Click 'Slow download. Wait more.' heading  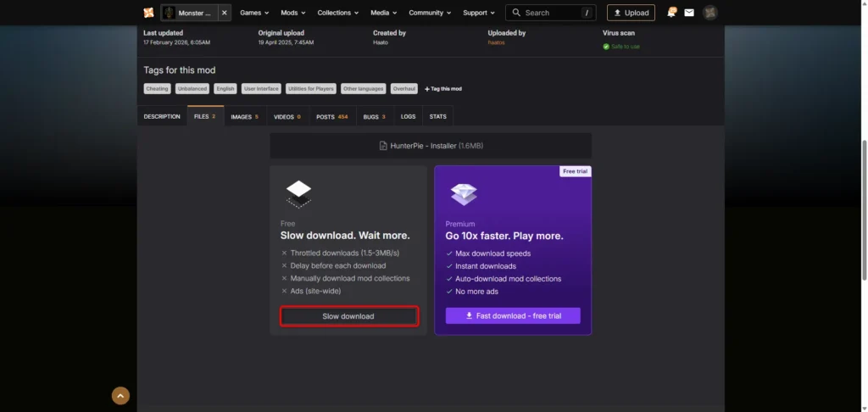pyautogui.click(x=345, y=236)
